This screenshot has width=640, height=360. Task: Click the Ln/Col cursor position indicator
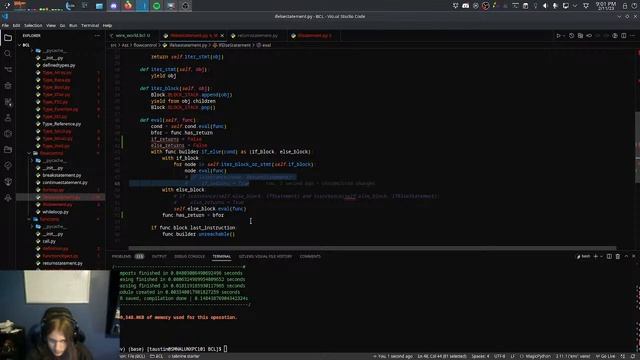(x=442, y=356)
